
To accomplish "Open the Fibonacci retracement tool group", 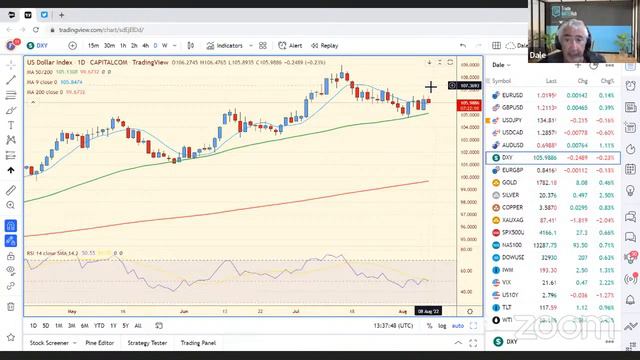I will click(x=11, y=95).
